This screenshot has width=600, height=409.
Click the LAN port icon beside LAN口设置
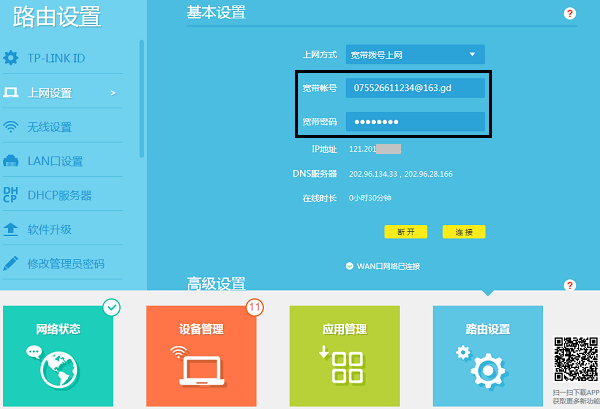pyautogui.click(x=11, y=161)
